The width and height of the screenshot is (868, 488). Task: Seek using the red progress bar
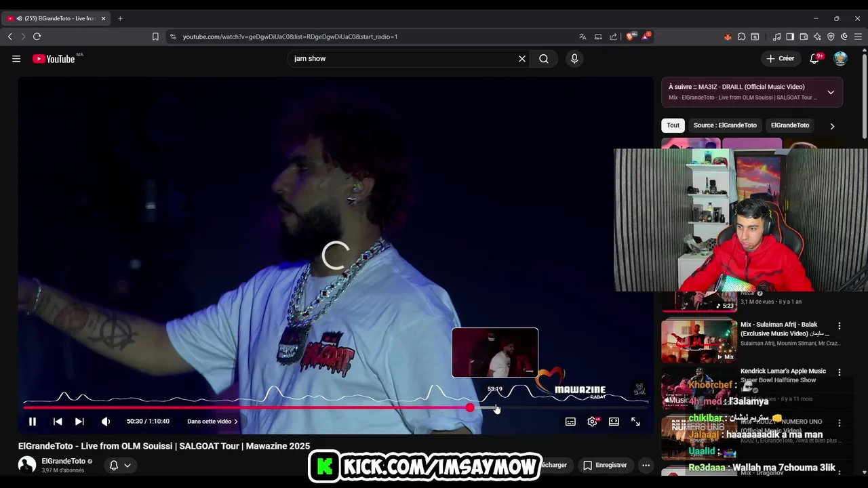coord(248,407)
